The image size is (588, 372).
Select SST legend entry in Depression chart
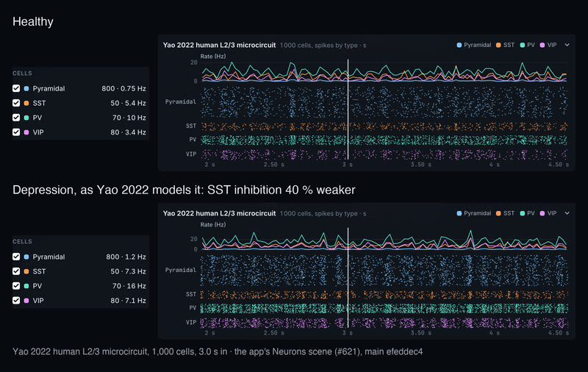505,213
